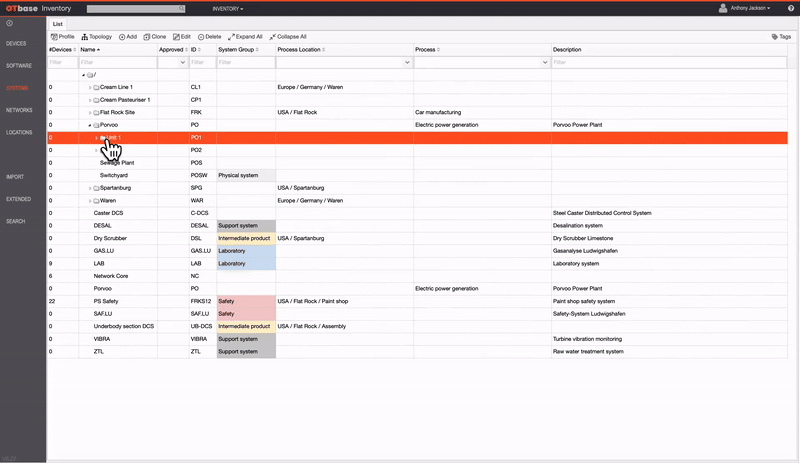The image size is (800, 463).
Task: Go to SOFTWARE in the sidebar
Action: click(x=19, y=66)
